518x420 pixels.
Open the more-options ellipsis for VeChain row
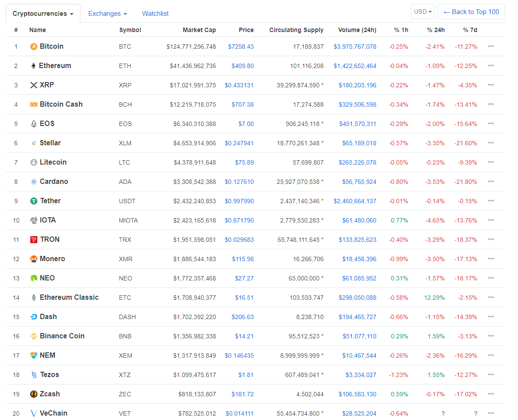[491, 413]
